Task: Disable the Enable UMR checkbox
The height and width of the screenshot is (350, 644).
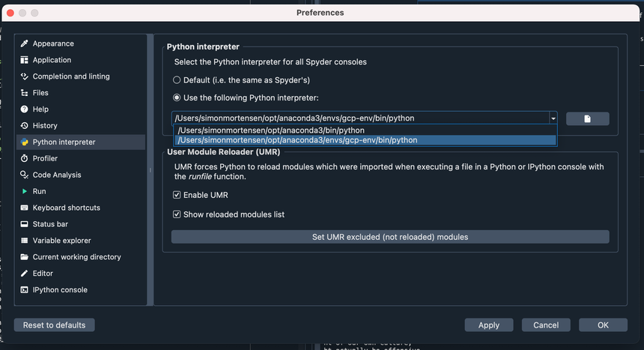Action: coord(177,196)
